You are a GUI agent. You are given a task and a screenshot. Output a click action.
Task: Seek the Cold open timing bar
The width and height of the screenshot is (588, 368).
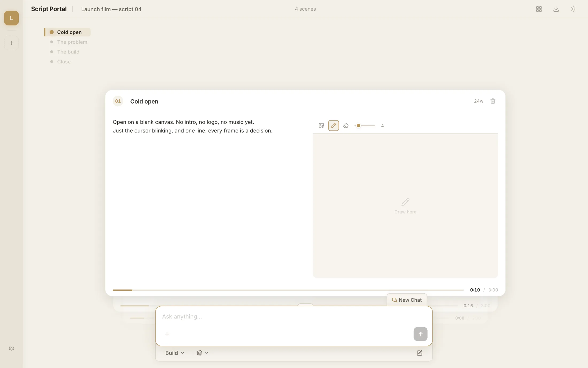click(x=288, y=290)
